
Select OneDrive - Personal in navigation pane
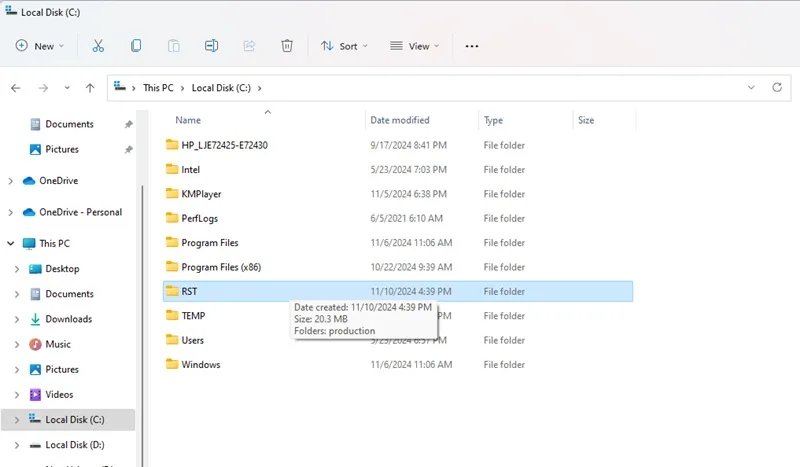80,212
